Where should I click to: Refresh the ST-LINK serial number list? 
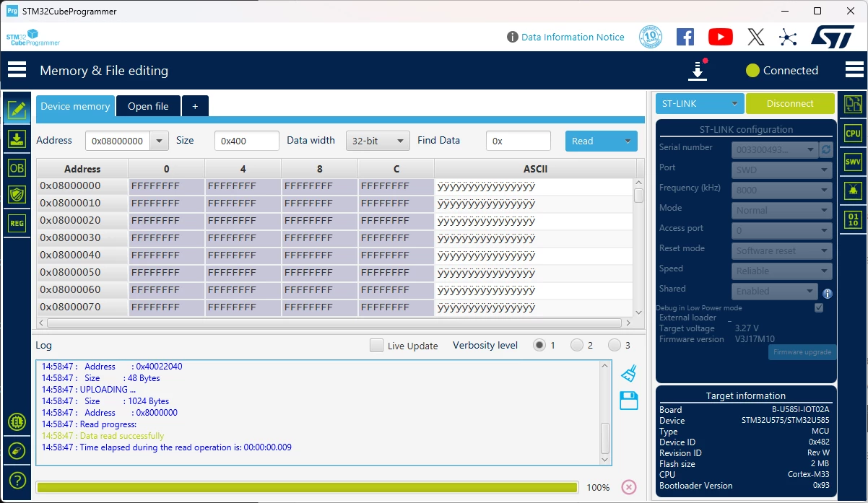pyautogui.click(x=826, y=149)
